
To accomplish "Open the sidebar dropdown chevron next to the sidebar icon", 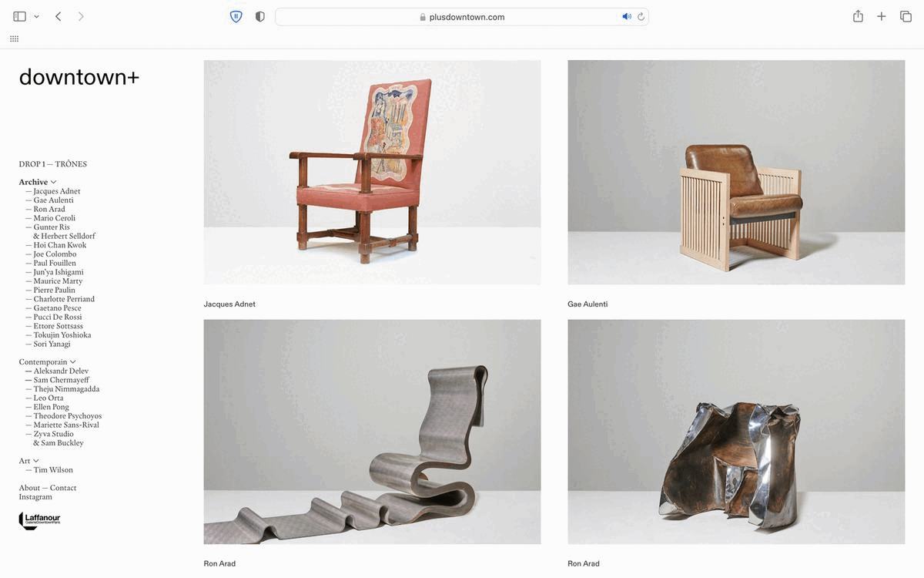I will pos(36,16).
